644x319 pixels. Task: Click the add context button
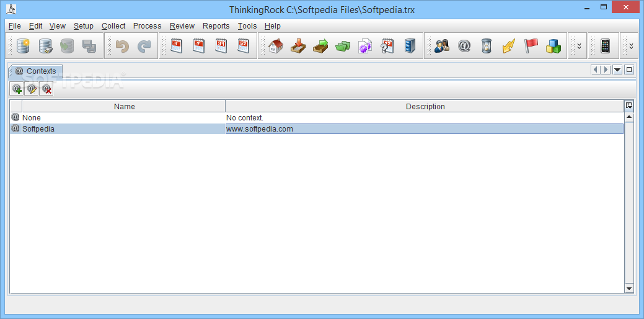point(17,88)
